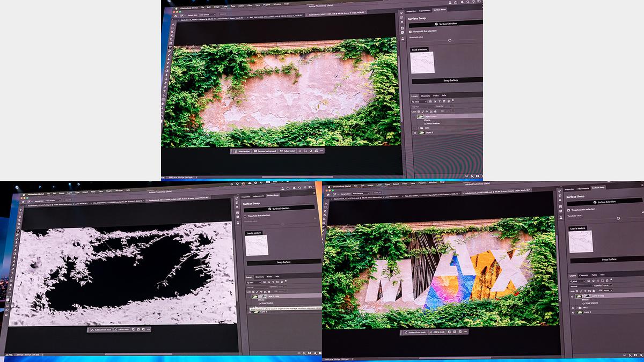Click the Select subject button
Screen dimensions: 644x362
pos(243,151)
